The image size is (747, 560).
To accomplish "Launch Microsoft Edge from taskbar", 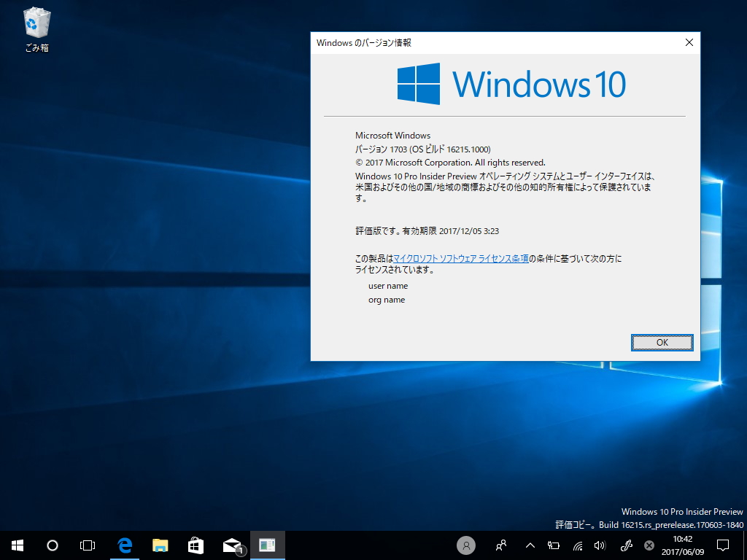I will [124, 545].
